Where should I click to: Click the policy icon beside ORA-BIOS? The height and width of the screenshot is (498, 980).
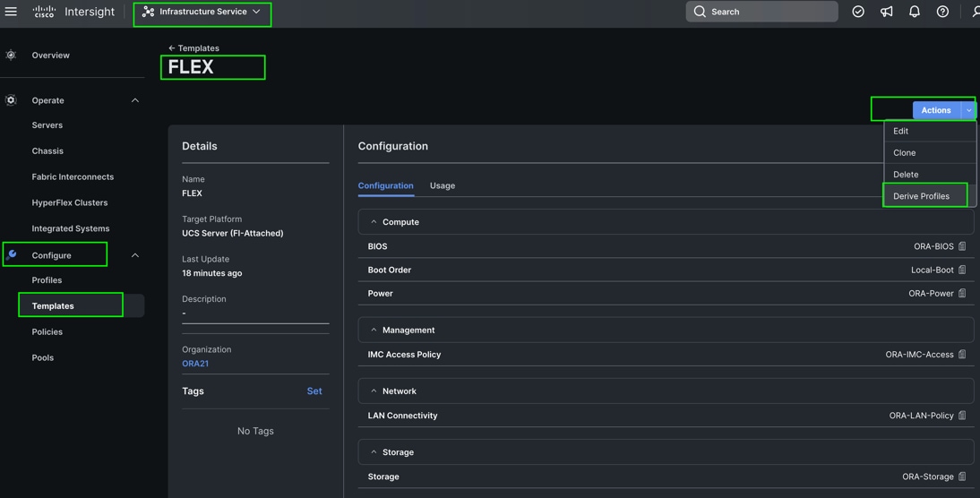pyautogui.click(x=962, y=246)
